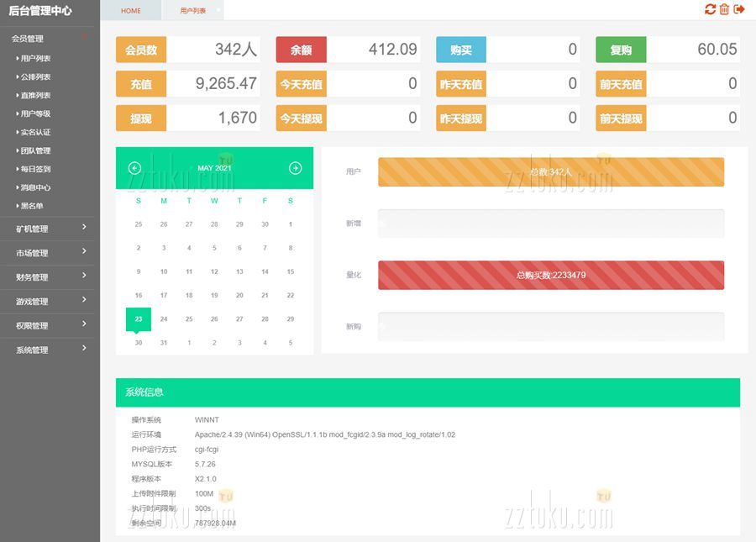
Task: Go to previous month in calendar
Action: (x=134, y=168)
